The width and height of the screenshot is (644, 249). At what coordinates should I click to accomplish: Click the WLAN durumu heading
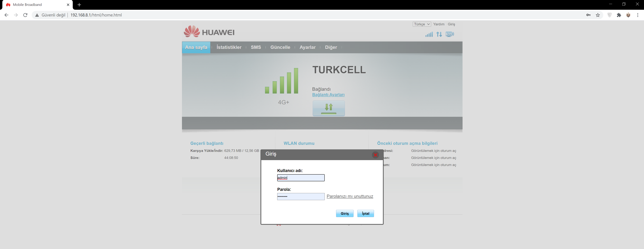tap(299, 143)
